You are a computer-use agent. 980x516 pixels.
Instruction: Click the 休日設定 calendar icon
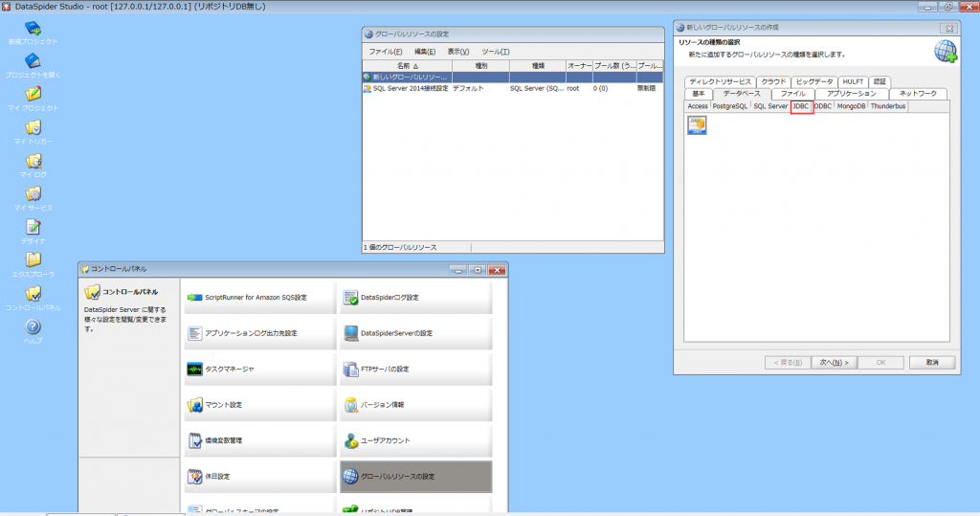(195, 476)
